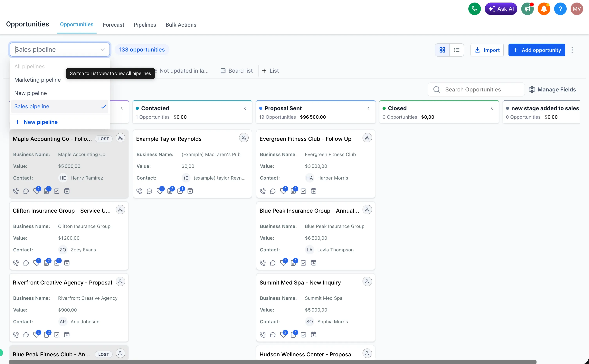Click the horizontal scrollbar at bottom
This screenshot has width=589, height=364.
tap(273, 362)
